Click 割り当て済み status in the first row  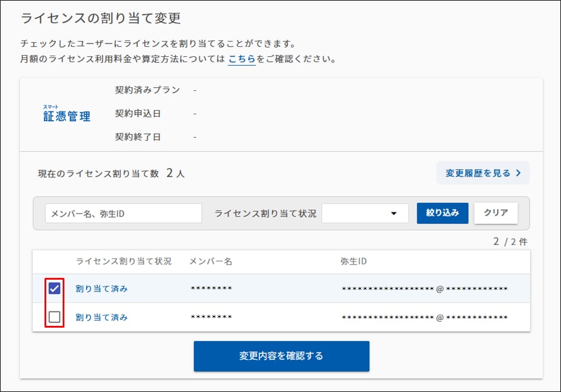click(101, 288)
